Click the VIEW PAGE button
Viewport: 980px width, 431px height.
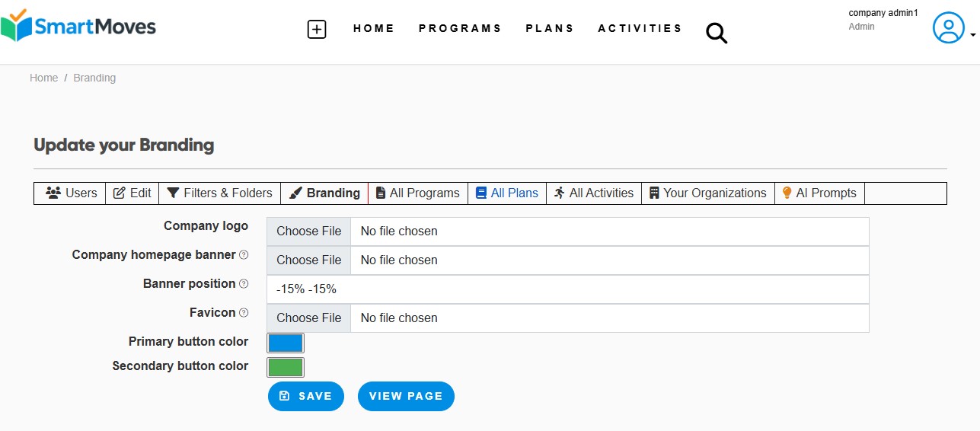pos(406,396)
